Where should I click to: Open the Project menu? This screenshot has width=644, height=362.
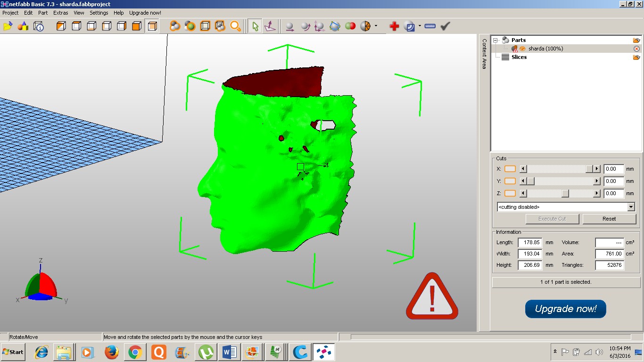click(x=10, y=13)
